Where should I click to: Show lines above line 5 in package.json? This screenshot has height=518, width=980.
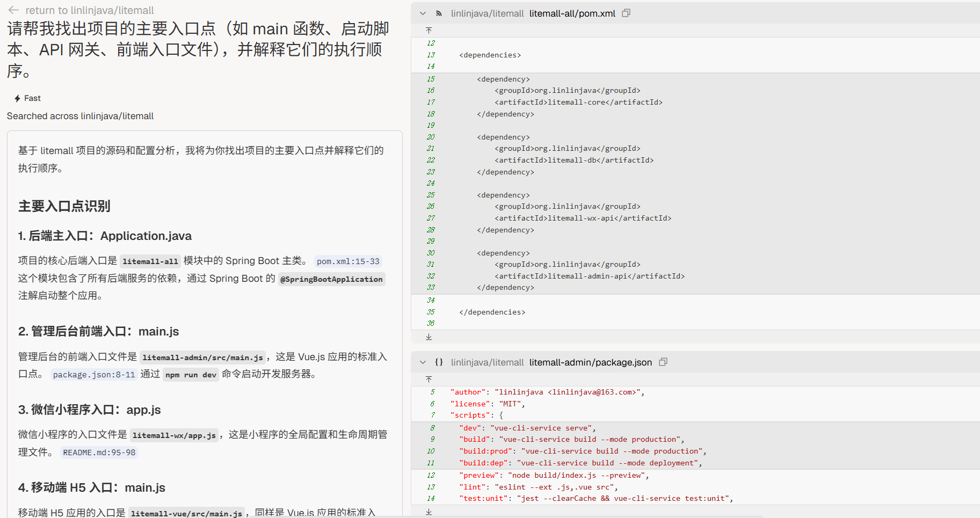pyautogui.click(x=429, y=379)
